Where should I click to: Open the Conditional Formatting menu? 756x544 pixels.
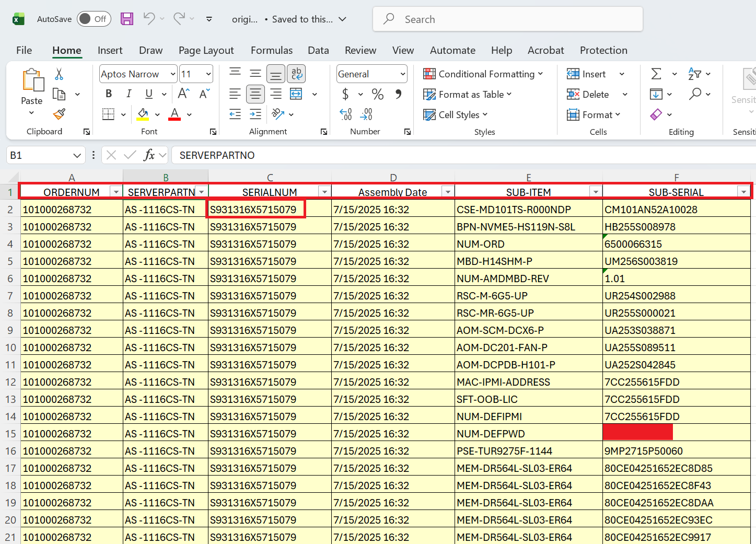tap(483, 74)
